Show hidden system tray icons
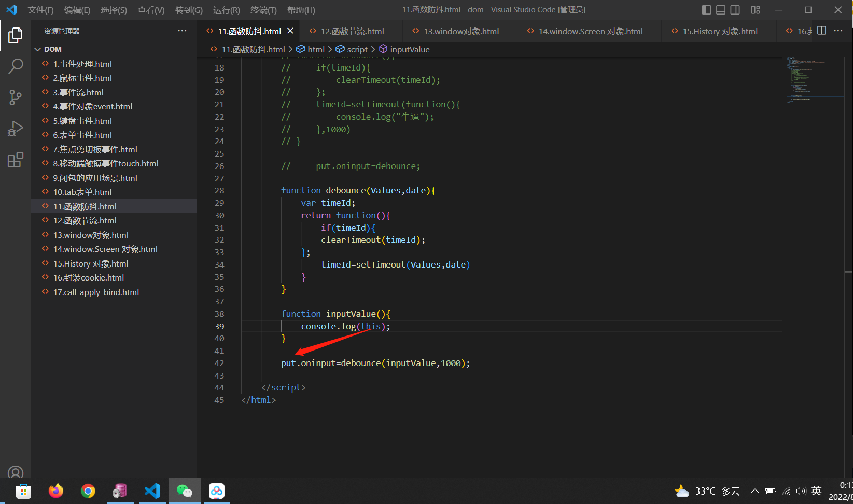The height and width of the screenshot is (504, 853). (755, 491)
